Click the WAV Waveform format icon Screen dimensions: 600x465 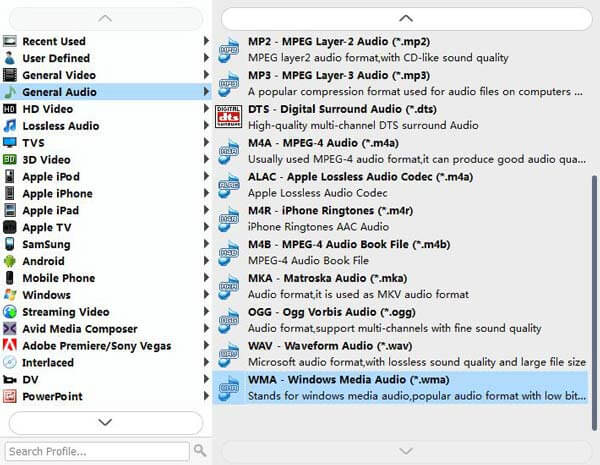click(228, 354)
